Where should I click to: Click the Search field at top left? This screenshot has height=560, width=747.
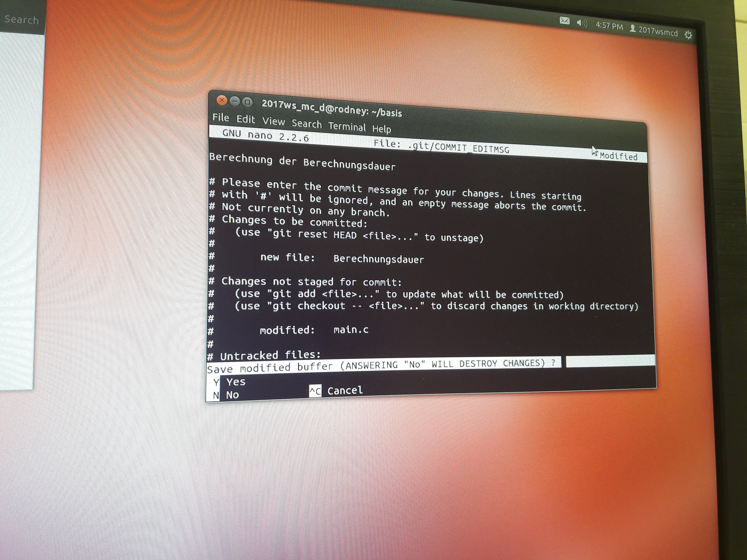tap(22, 20)
